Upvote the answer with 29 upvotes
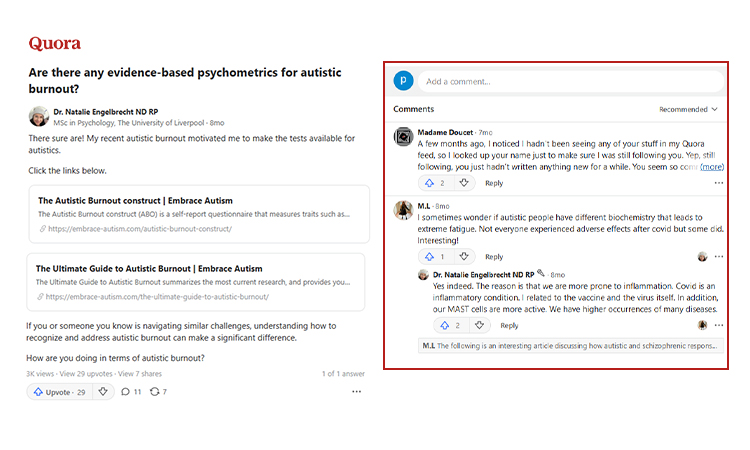750x450 pixels. coord(60,392)
